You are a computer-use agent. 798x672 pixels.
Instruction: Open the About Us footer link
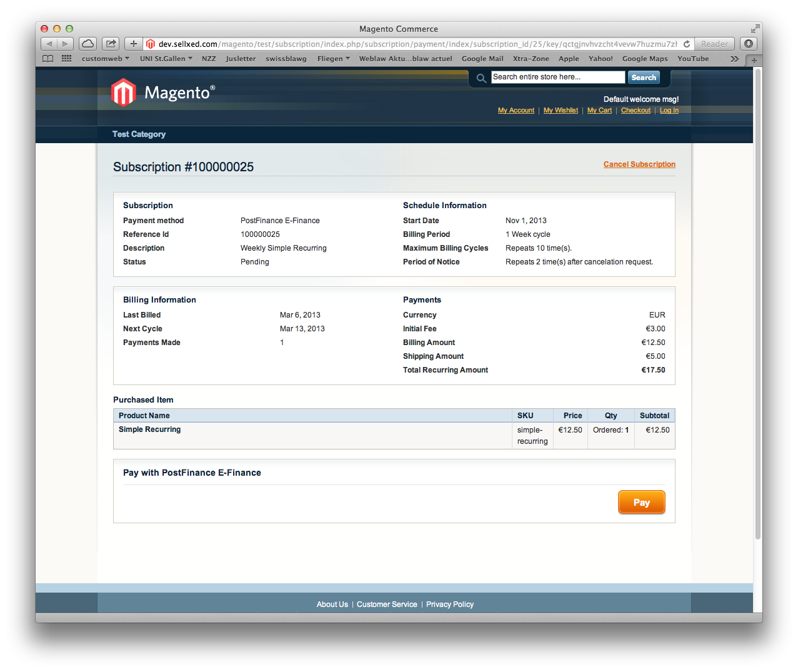(x=332, y=604)
